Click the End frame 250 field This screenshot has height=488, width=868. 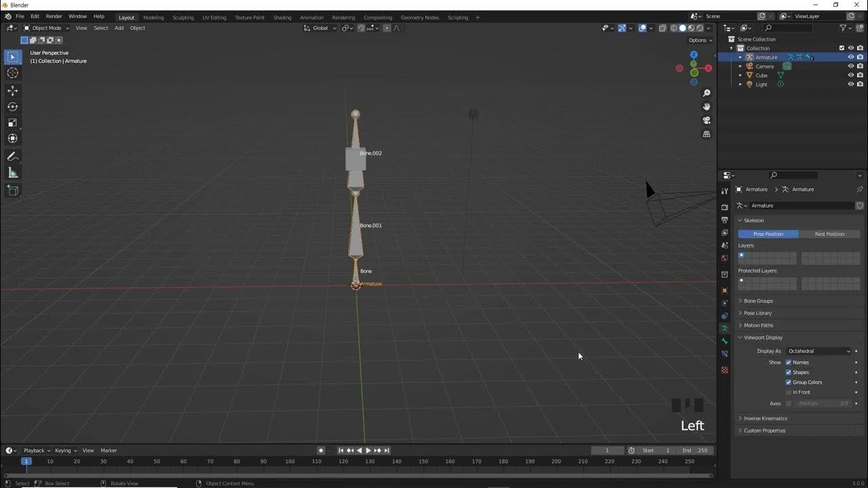tap(695, 451)
